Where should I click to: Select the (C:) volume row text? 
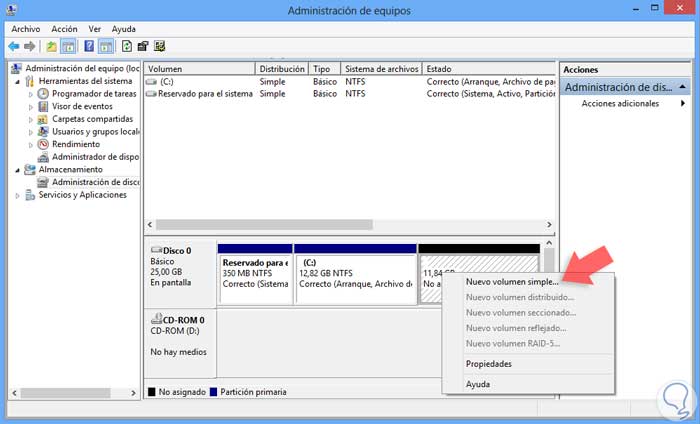(x=167, y=82)
